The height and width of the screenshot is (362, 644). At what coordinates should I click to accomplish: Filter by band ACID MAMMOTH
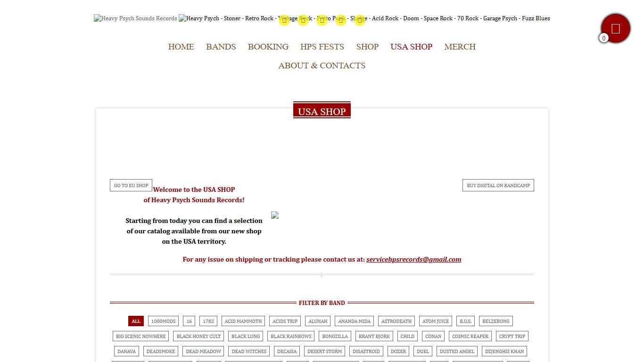(x=243, y=321)
